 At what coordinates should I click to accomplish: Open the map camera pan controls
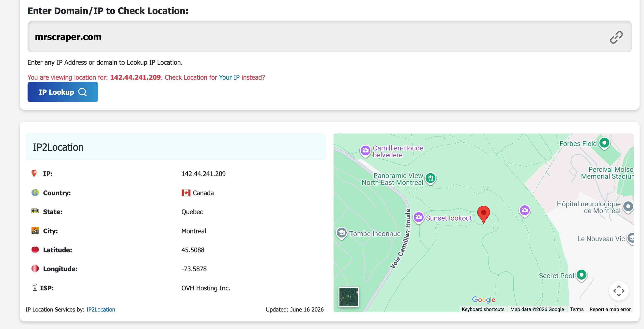[619, 291]
